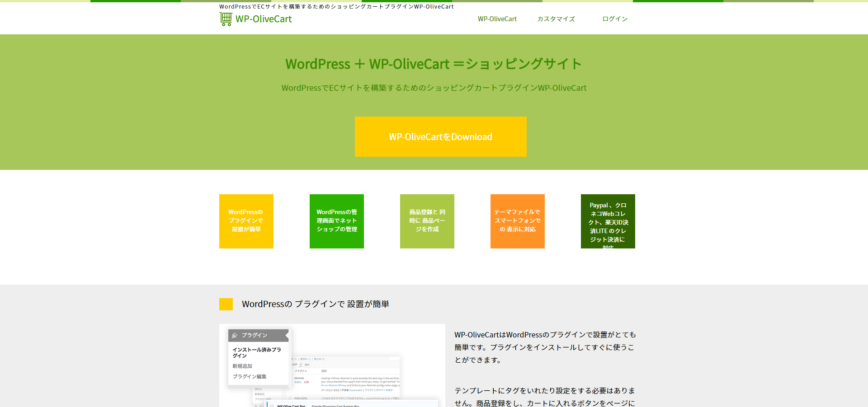Screen dimensions: 868x407
Task: Click the plugin admin screenshot thumbnail
Action: [332, 365]
